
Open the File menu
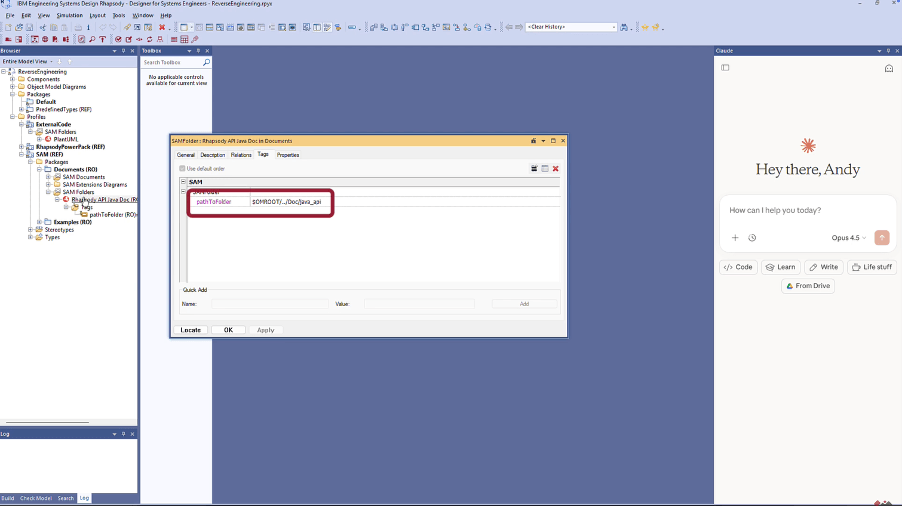coord(10,16)
